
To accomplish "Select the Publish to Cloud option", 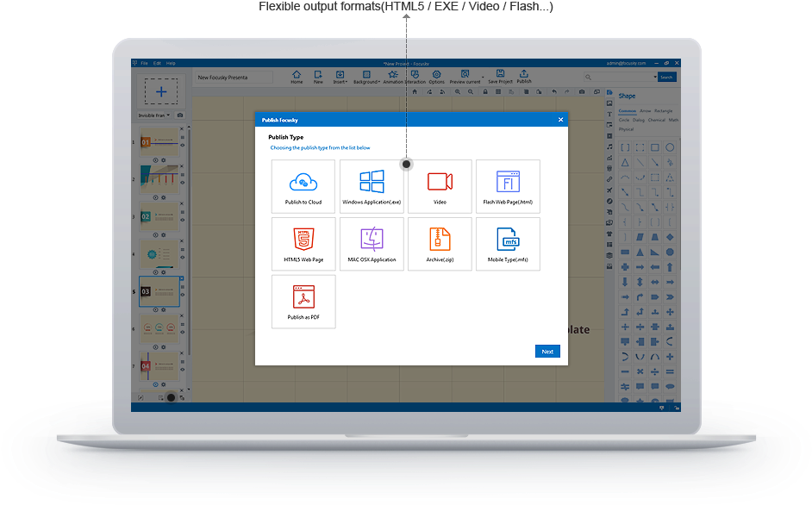I will (303, 186).
